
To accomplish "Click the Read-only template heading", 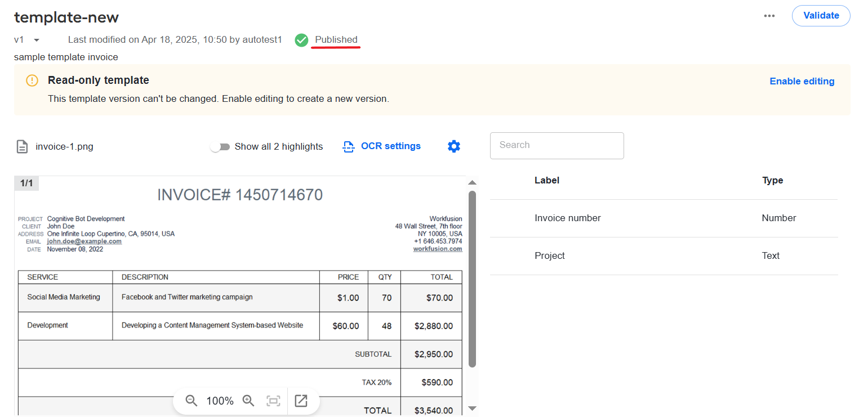I will point(99,80).
